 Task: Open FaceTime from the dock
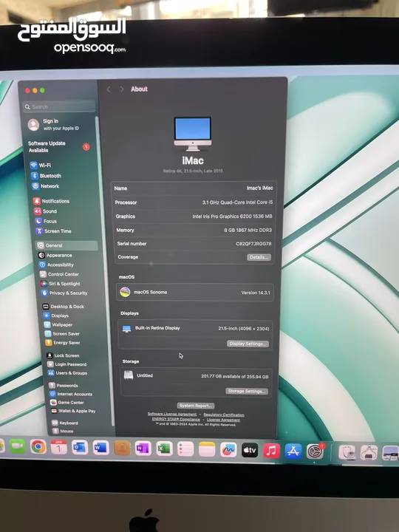point(17,446)
